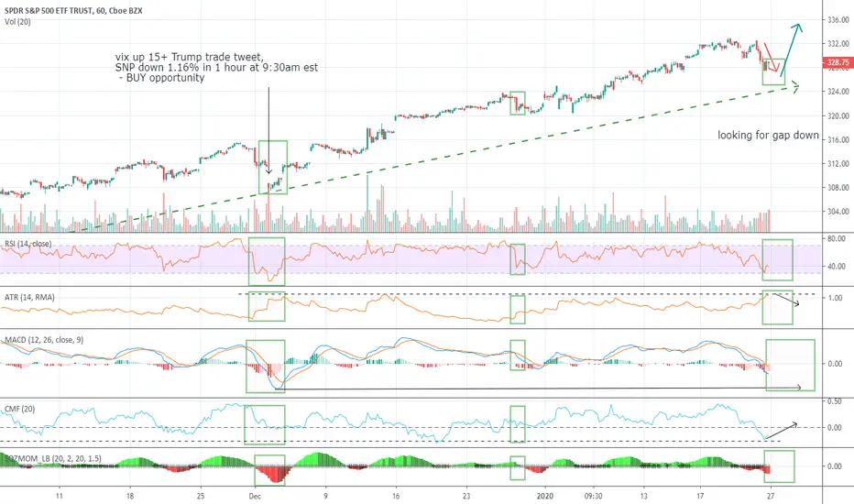854x504 pixels.
Task: Click the '2020' date on the time axis
Action: (x=544, y=496)
